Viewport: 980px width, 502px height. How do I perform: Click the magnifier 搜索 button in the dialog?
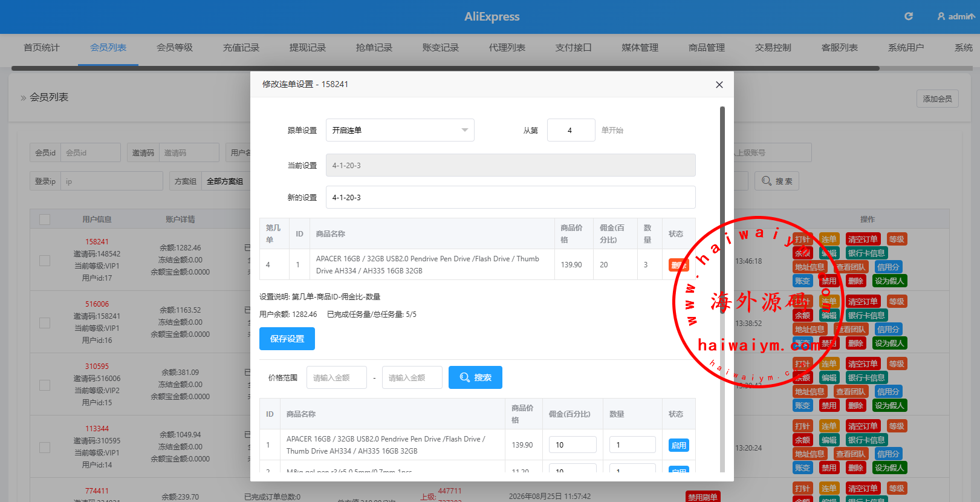[475, 377]
